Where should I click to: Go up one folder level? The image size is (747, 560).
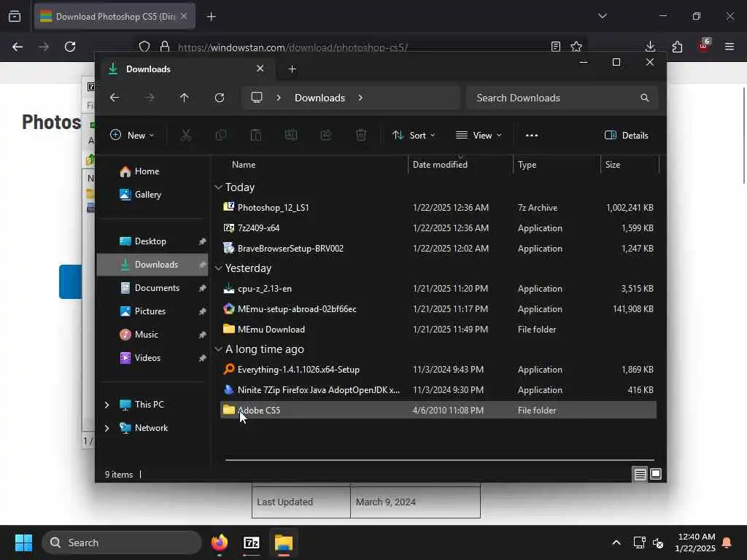click(185, 98)
